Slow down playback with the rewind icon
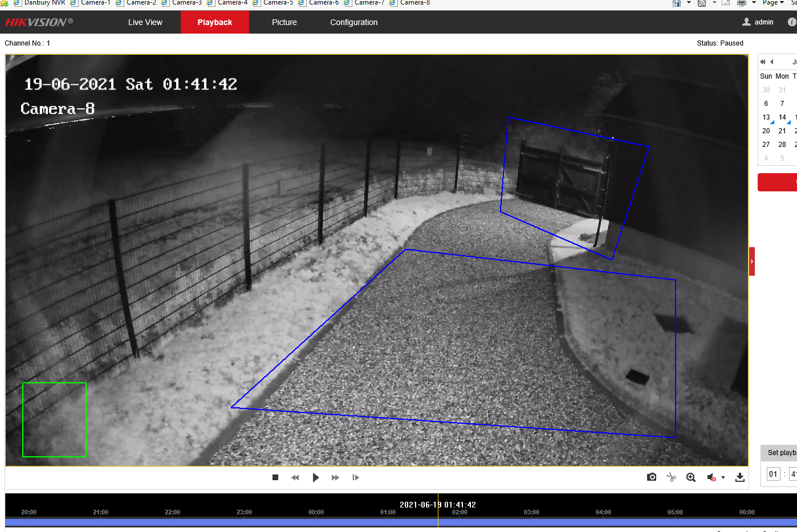 coord(295,477)
